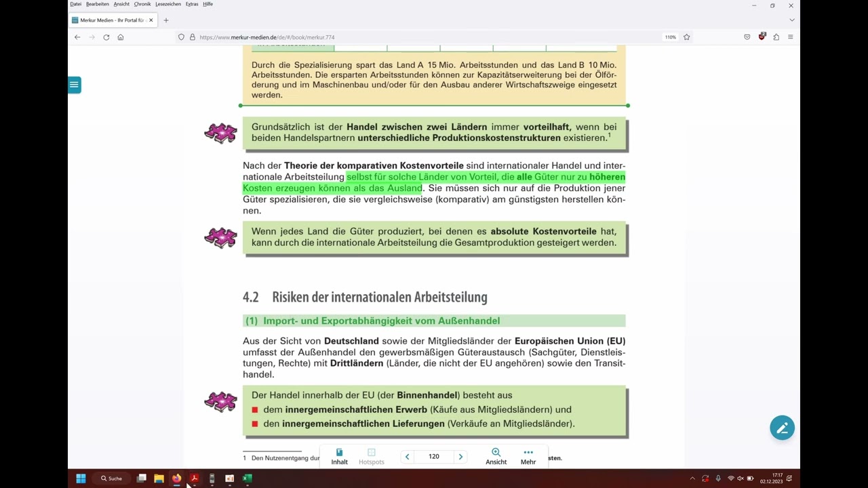This screenshot has width=868, height=488.
Task: Open Inhalt table of contents
Action: click(340, 456)
